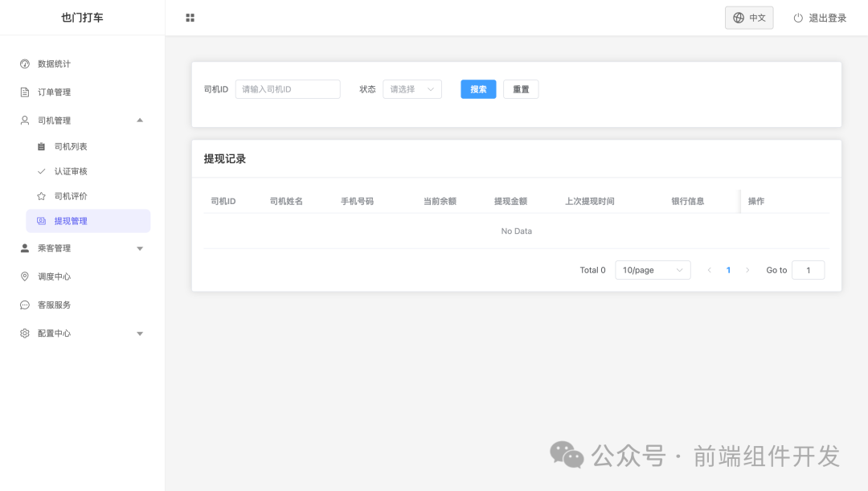This screenshot has width=868, height=491.
Task: Expand the 配置中心 submenu arrow
Action: pyautogui.click(x=140, y=333)
